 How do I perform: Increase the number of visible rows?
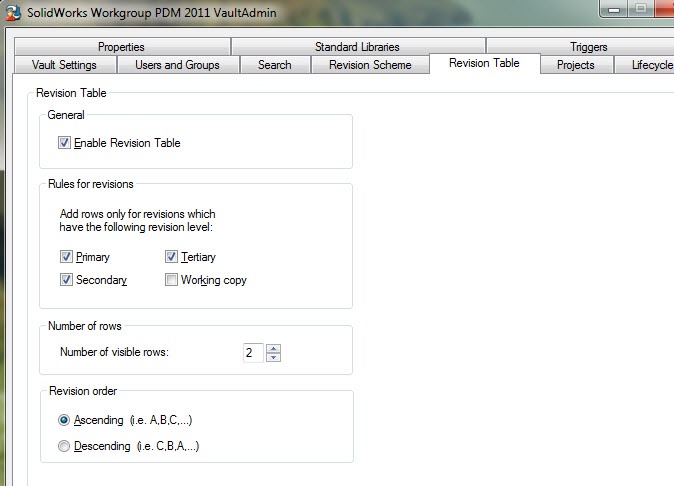[273, 348]
